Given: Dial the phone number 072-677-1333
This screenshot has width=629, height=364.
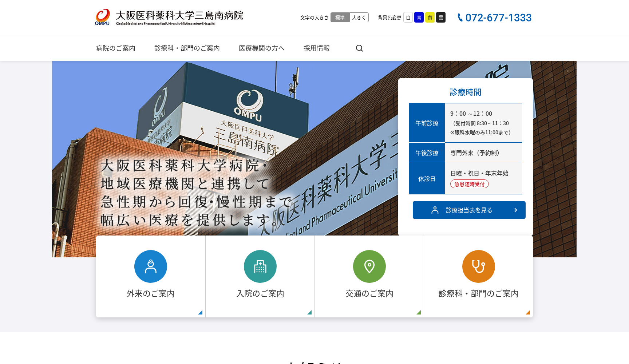Looking at the screenshot, I should (498, 17).
